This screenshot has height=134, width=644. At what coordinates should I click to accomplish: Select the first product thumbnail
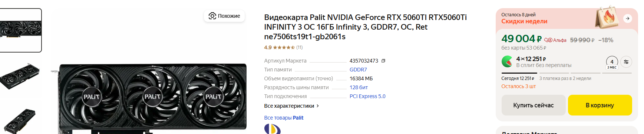point(20,30)
